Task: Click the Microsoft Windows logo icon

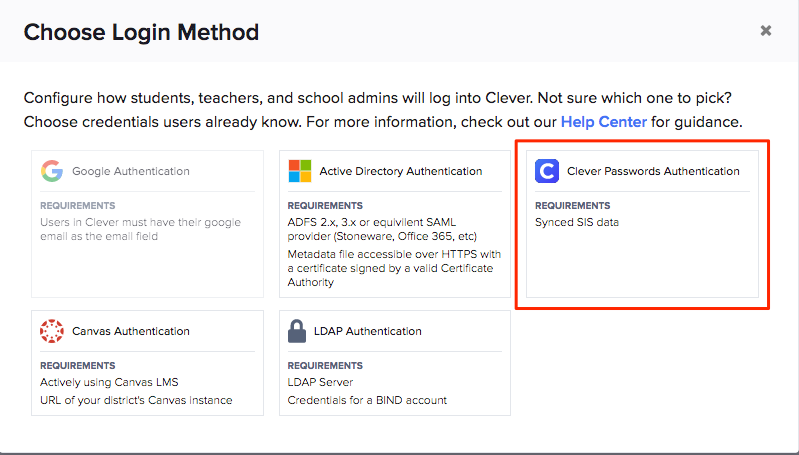Action: (x=300, y=171)
